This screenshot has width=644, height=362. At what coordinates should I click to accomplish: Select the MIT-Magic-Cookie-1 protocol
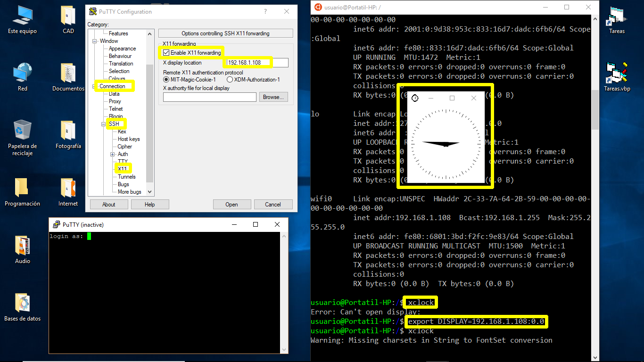tap(166, 79)
